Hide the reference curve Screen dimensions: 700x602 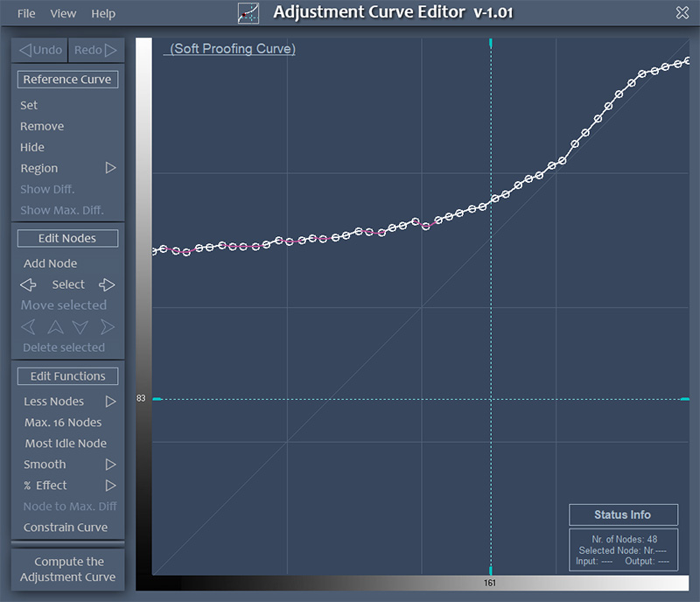point(32,147)
